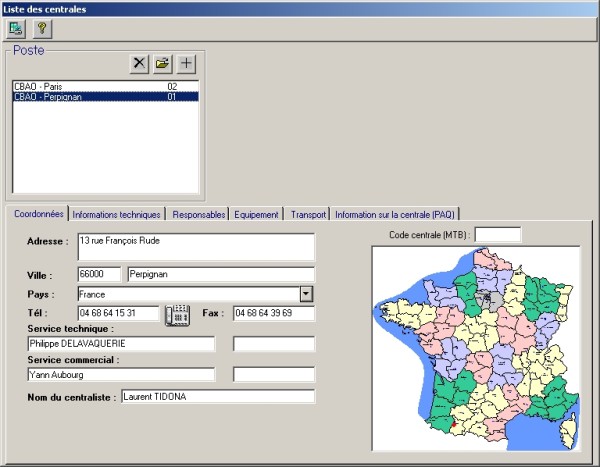Select the Transport tab

(x=308, y=214)
